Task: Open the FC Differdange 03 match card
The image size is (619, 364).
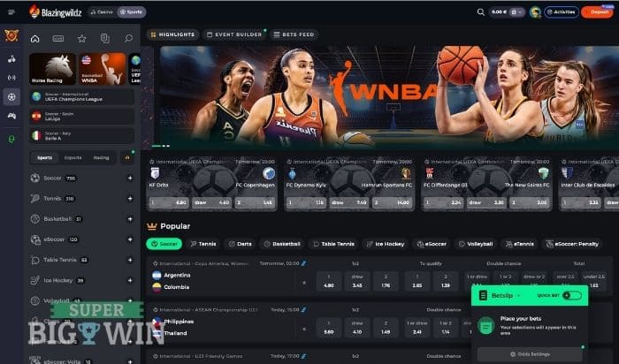Action: (x=486, y=184)
